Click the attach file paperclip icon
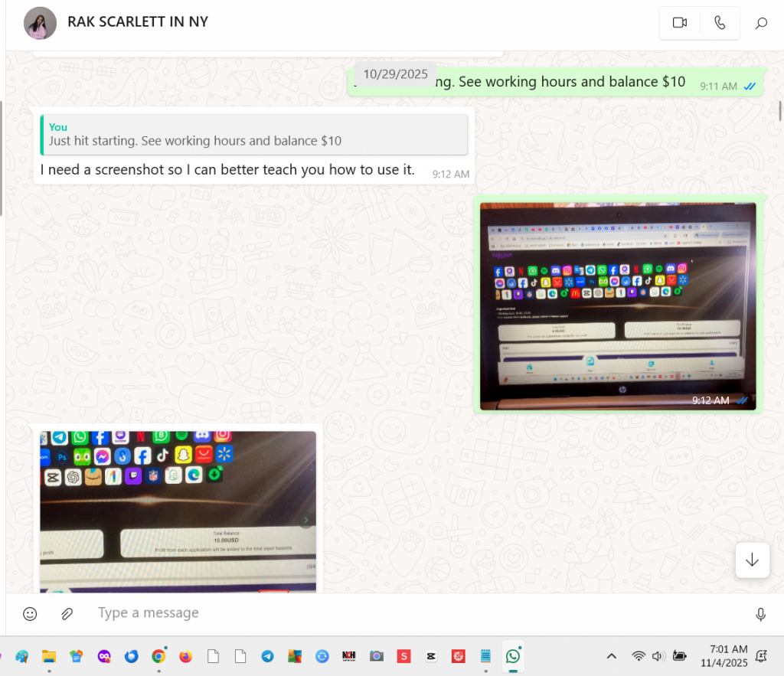The height and width of the screenshot is (676, 784). [67, 613]
